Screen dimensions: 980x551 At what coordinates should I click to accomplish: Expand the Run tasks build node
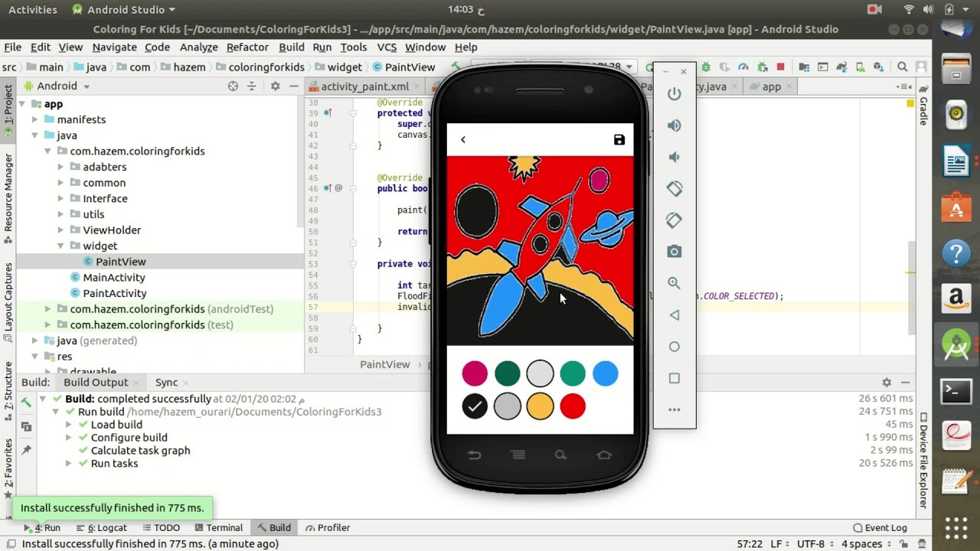(x=68, y=464)
